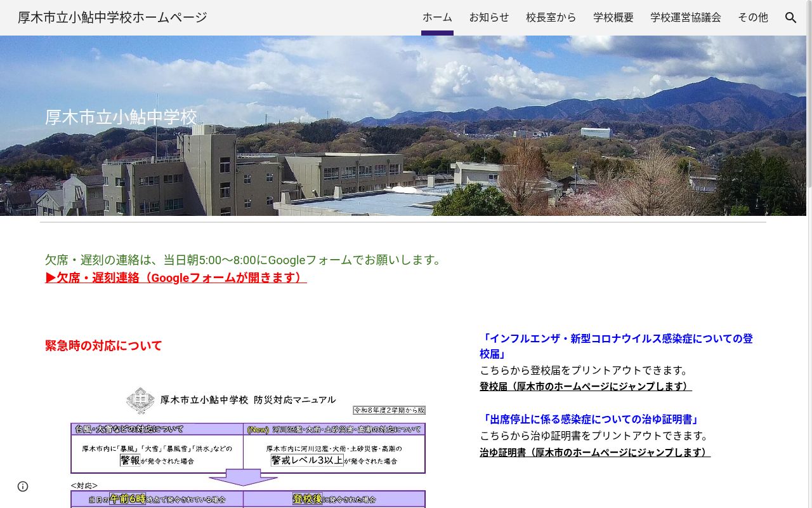
Task: Click the text こちらから登校届をプリントアウトできます
Action: (584, 370)
